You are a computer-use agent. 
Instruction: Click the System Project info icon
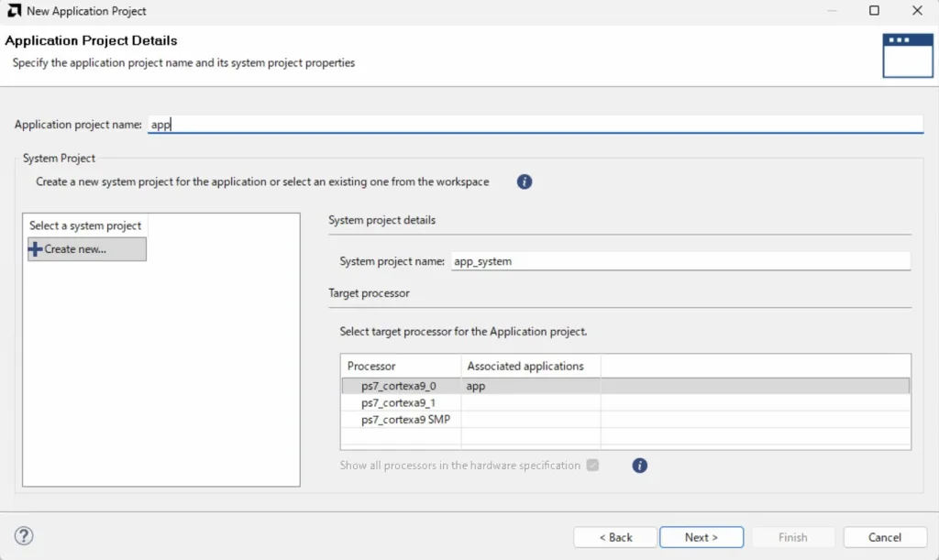(525, 181)
